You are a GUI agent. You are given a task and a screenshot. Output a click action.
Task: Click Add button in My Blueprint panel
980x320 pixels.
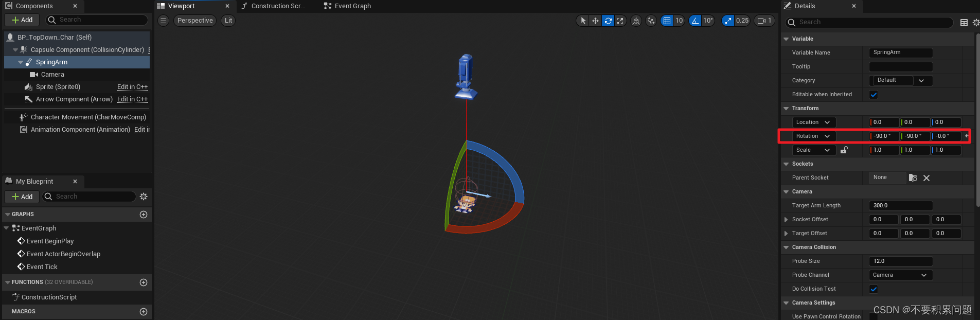pos(22,197)
